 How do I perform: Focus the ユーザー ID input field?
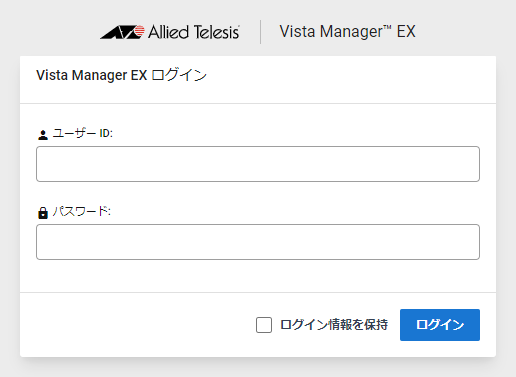coord(258,164)
